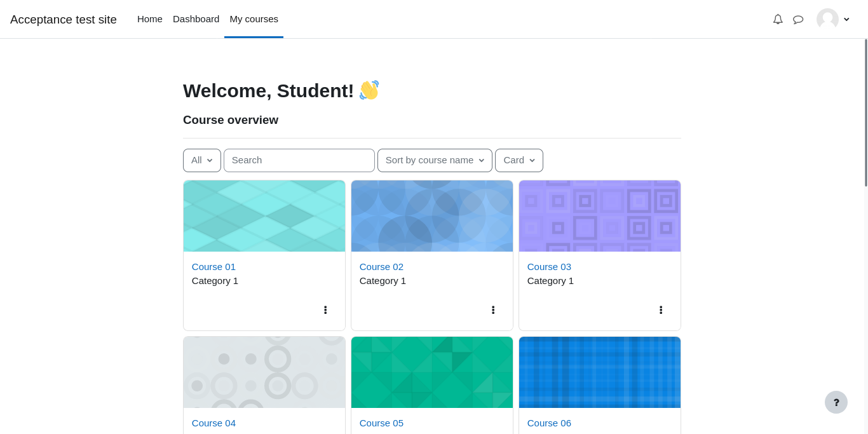Open the Card view dropdown

click(x=519, y=160)
